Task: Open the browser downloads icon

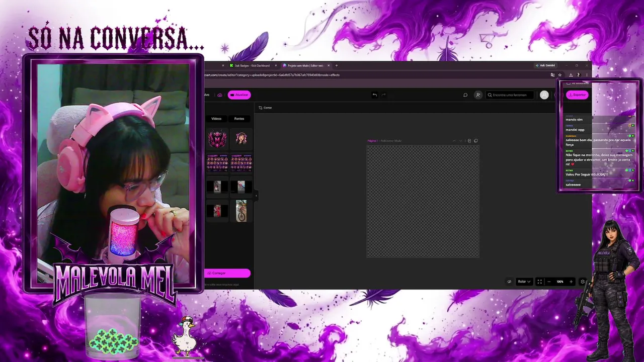Action: 571,75
